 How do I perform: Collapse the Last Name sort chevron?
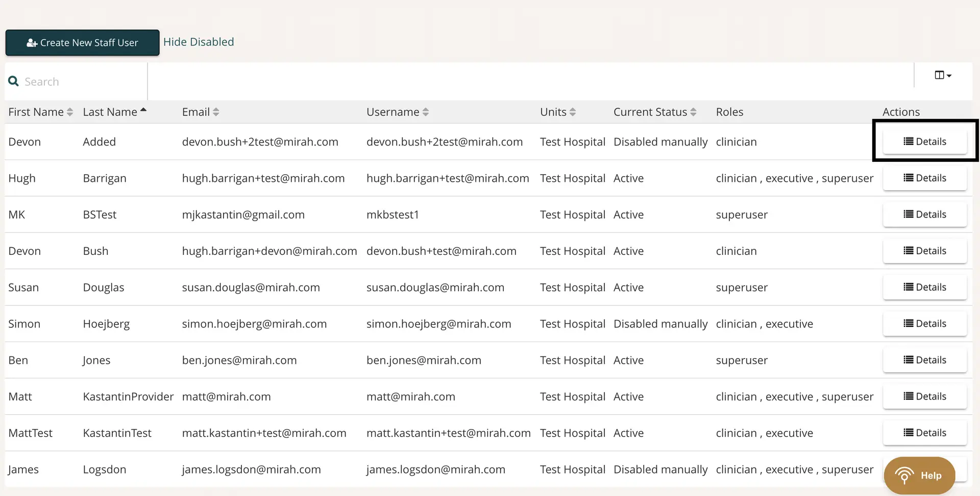(143, 109)
